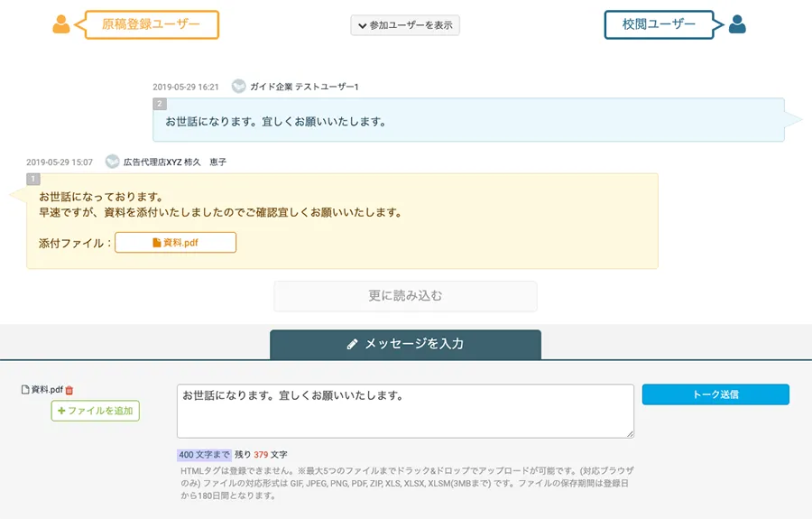Click sender name ガイド企業 テストユーザー1
812x519 pixels.
coord(305,87)
